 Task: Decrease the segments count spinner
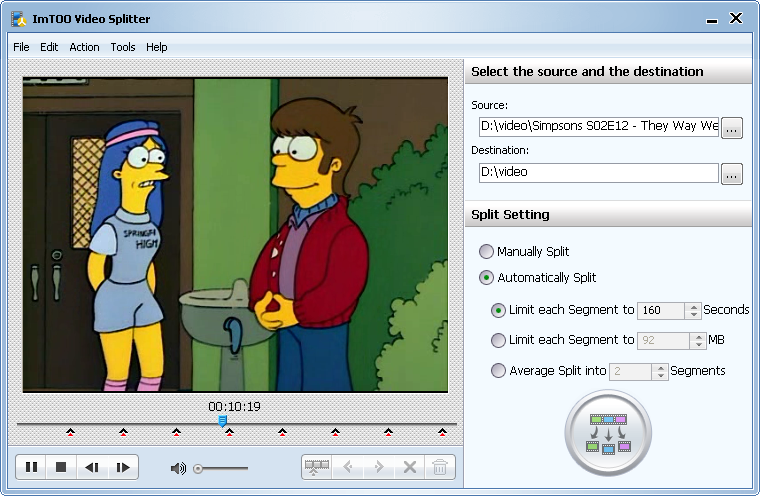click(x=660, y=376)
